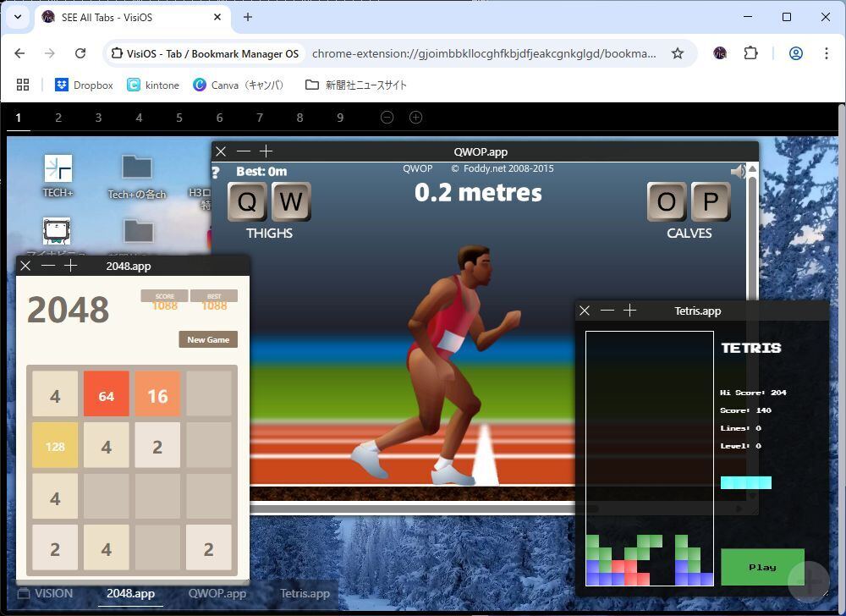846x616 pixels.
Task: Add a workspace with the plus icon
Action: 415,117
